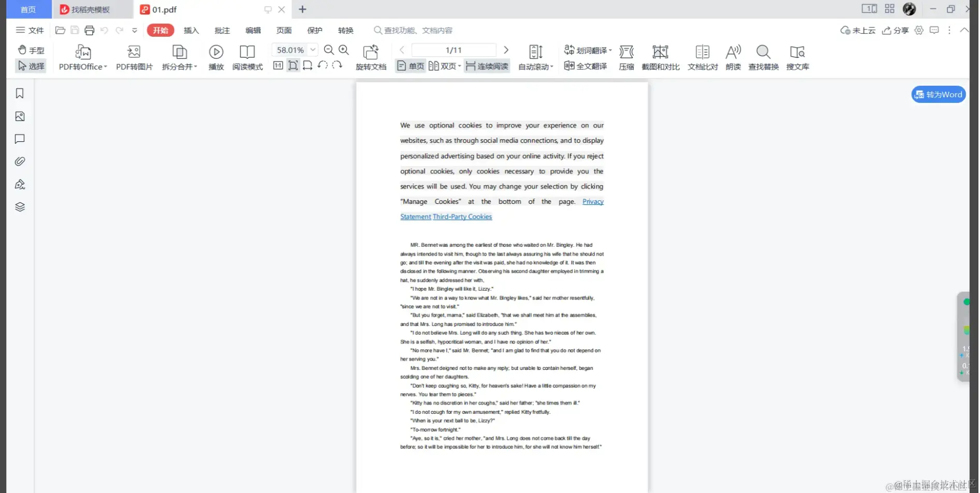The height and width of the screenshot is (493, 980).
Task: Click the 转为Word button
Action: (939, 94)
